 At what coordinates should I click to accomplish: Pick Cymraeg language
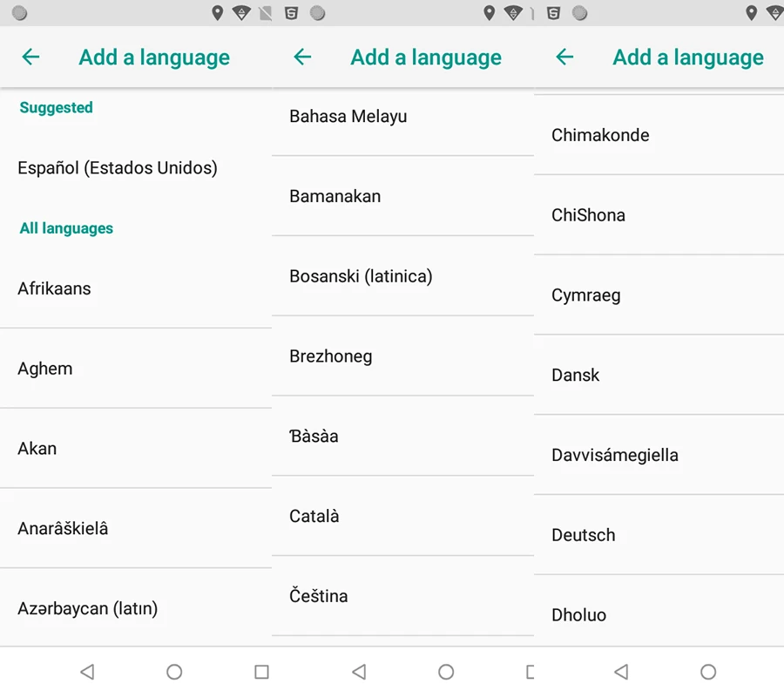tap(659, 295)
